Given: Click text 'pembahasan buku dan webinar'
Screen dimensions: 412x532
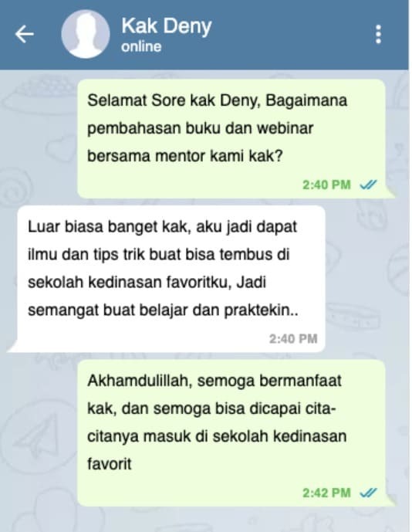Looking at the screenshot, I should click(200, 128).
